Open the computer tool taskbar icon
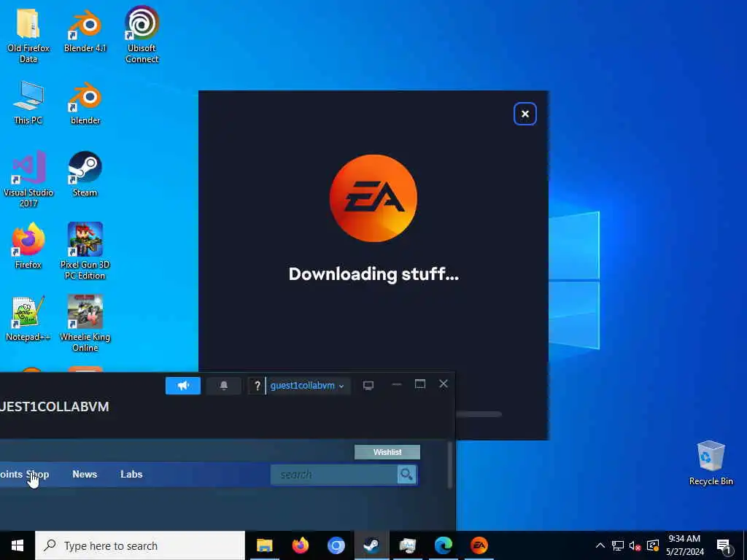747x560 pixels. [x=407, y=545]
